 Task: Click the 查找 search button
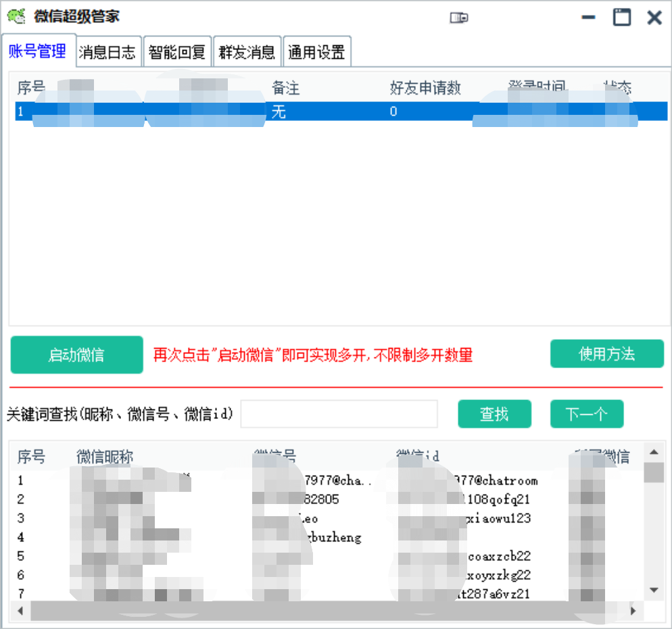click(x=495, y=414)
